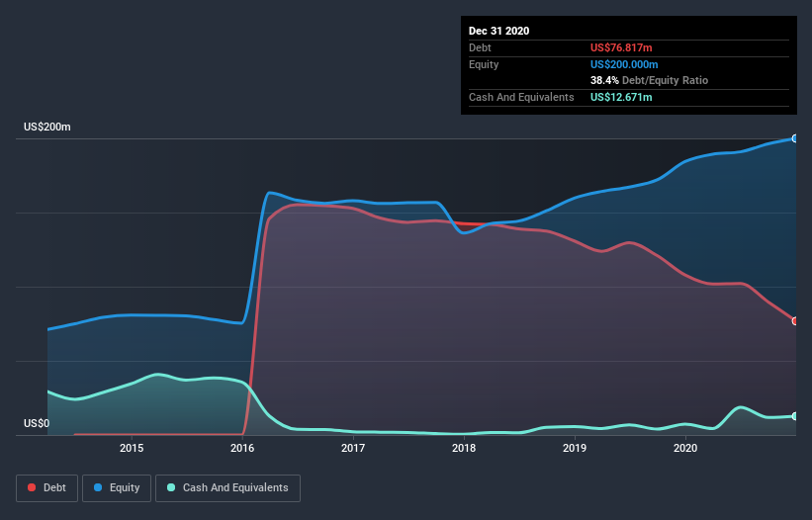The width and height of the screenshot is (812, 520).
Task: Click the 2019 x-axis label
Action: [575, 448]
